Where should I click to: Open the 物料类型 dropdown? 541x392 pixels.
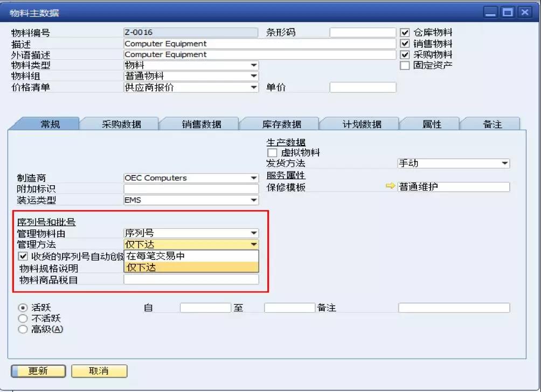pyautogui.click(x=253, y=65)
